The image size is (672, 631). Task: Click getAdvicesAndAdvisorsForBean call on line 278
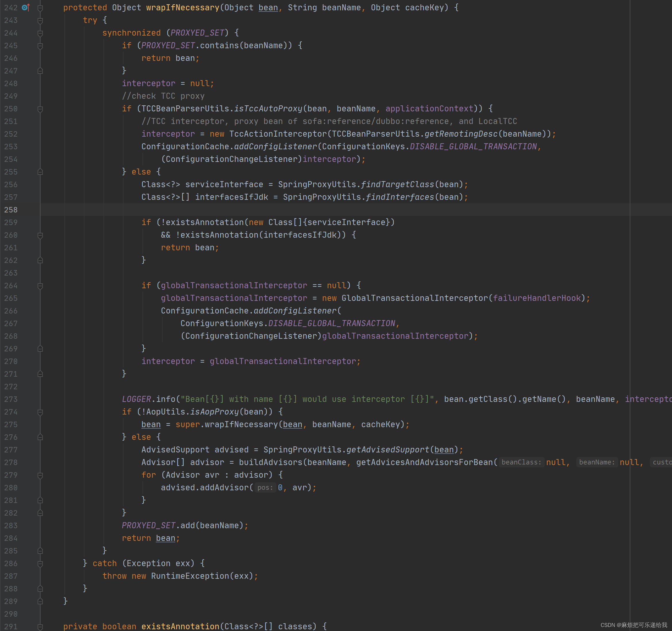click(425, 462)
